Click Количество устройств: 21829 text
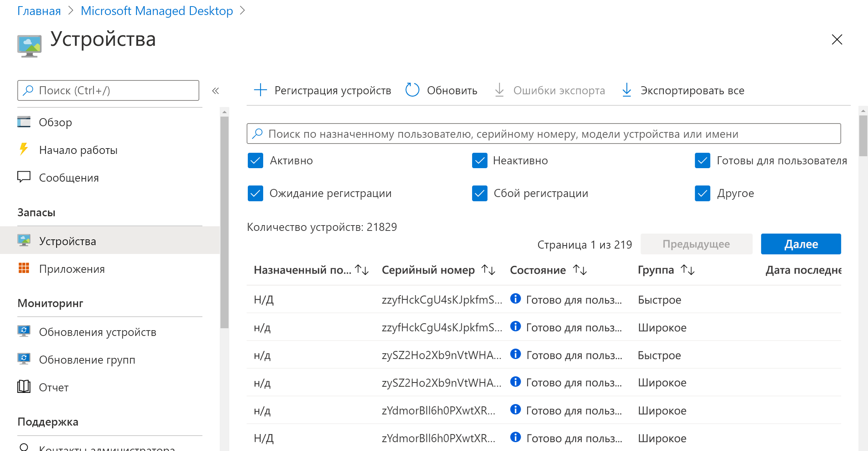The image size is (868, 451). pyautogui.click(x=322, y=227)
